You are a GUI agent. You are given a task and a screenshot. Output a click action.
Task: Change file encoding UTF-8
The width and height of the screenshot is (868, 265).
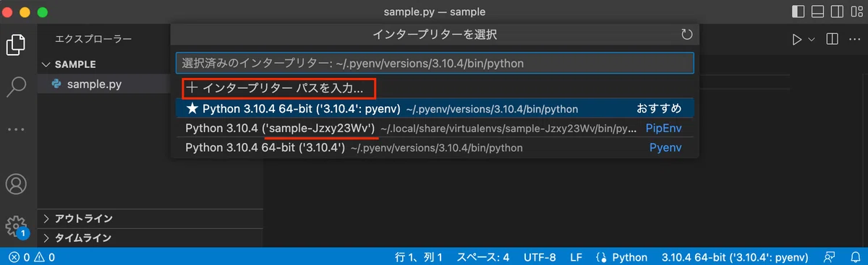pos(540,256)
